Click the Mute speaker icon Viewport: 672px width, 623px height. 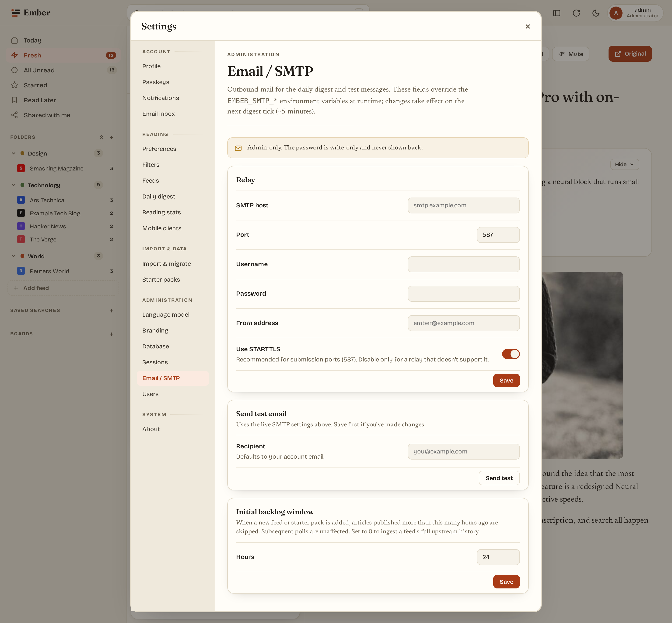coord(561,54)
